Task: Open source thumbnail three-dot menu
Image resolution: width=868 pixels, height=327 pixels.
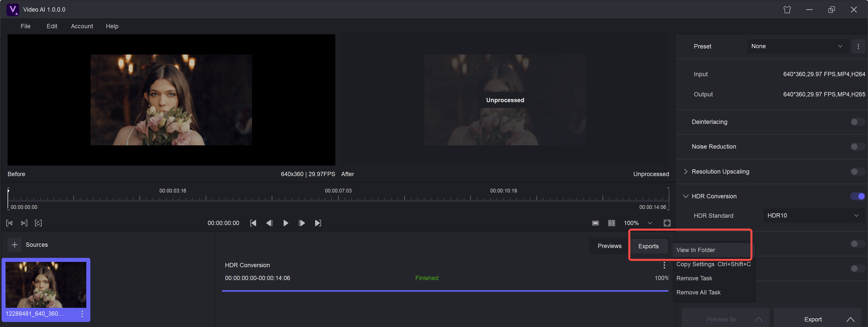Action: [82, 314]
